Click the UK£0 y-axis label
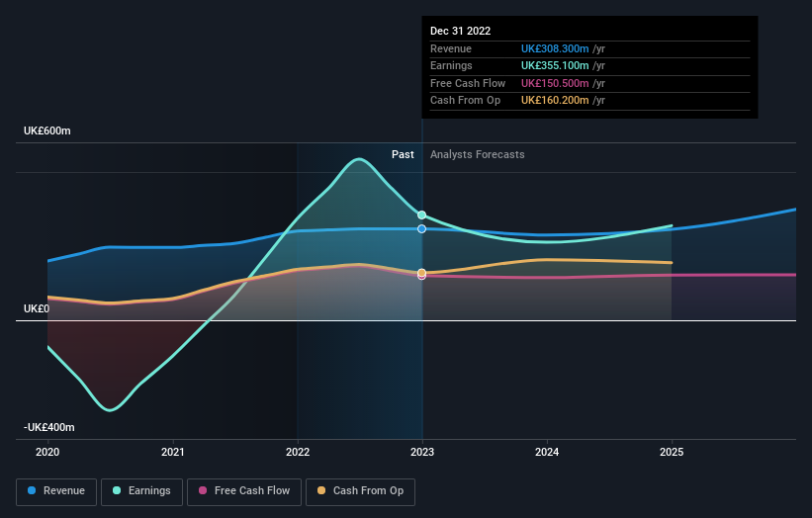 (37, 309)
